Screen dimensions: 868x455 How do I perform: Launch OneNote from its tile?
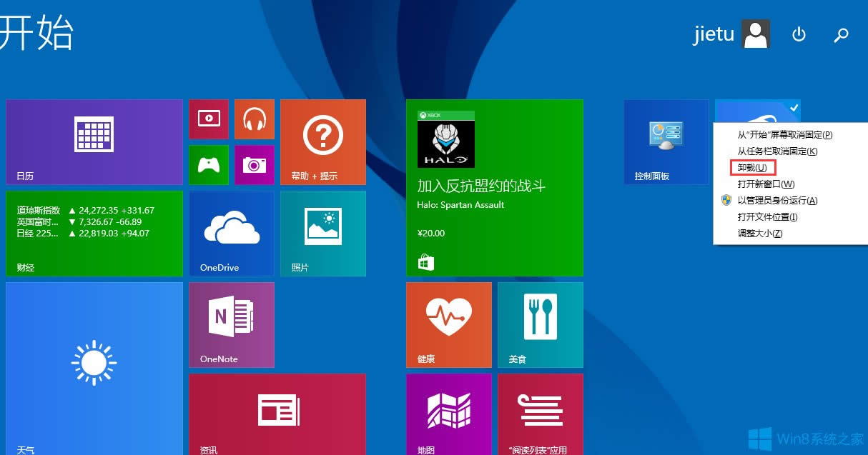point(231,325)
